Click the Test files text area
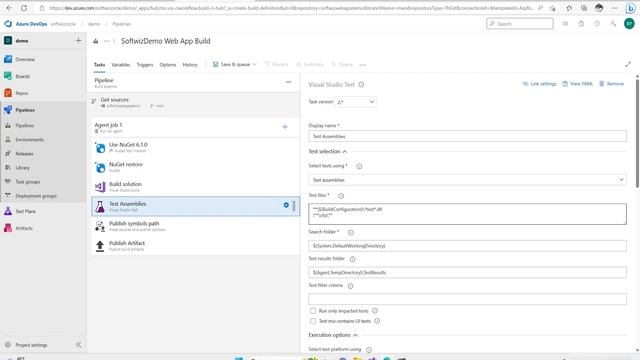The height and width of the screenshot is (360, 640). coord(467,214)
